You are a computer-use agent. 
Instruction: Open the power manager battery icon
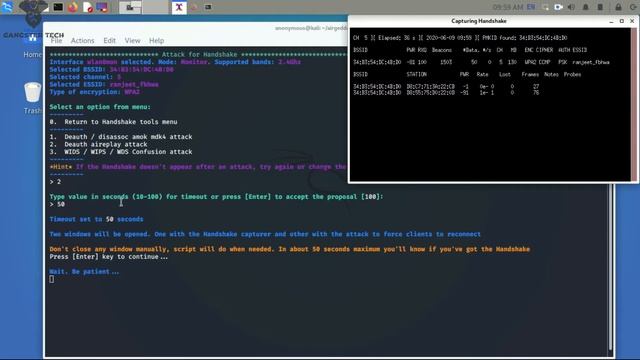click(600, 7)
